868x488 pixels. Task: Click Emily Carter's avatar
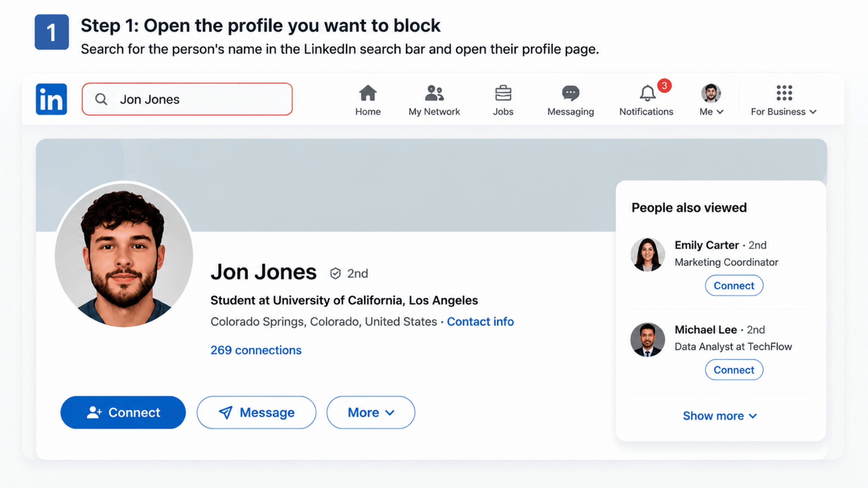point(647,254)
